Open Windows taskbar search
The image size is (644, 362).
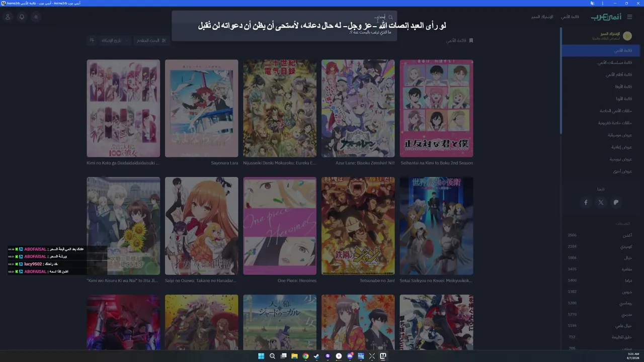(x=272, y=356)
